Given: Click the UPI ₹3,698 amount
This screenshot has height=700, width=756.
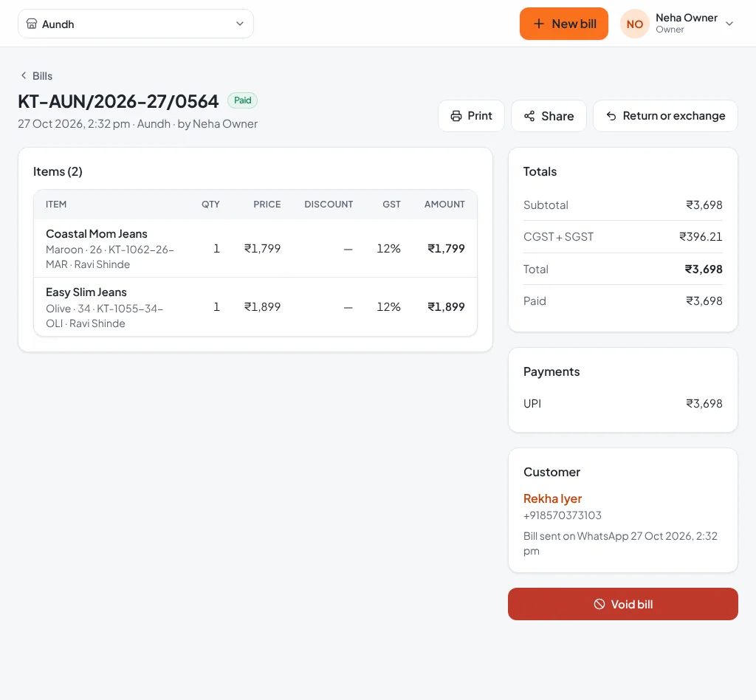Looking at the screenshot, I should (704, 403).
